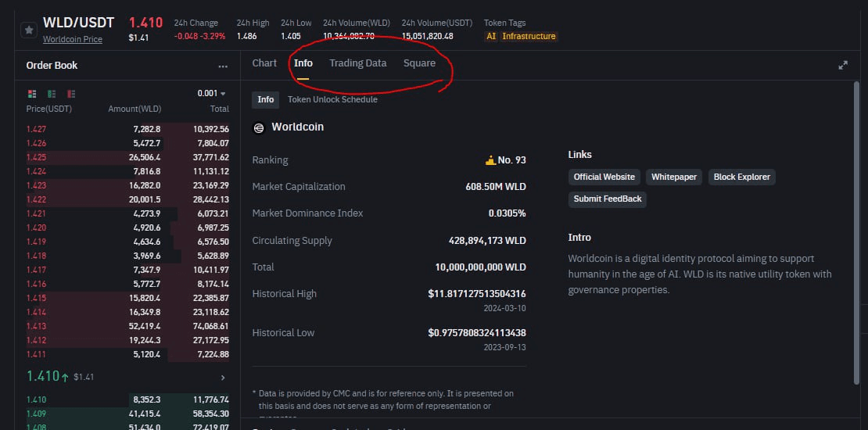868x430 pixels.
Task: Select sell order at price 1.413
Action: 127,327
